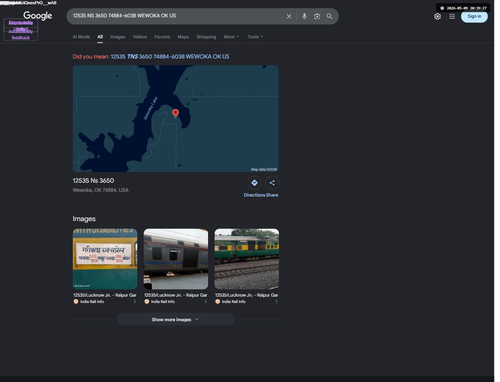
Task: Switch to Forums tab
Action: [x=162, y=37]
